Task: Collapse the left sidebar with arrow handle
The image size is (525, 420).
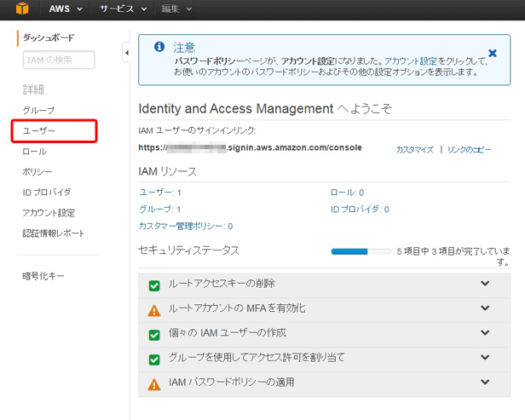Action: pos(126,54)
